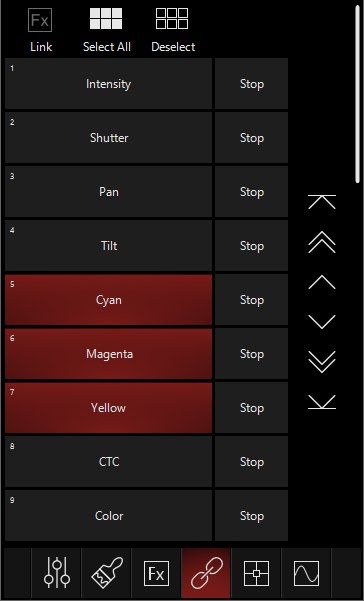This screenshot has height=601, width=364.
Task: Toggle the Cyan attribute selection
Action: click(108, 300)
